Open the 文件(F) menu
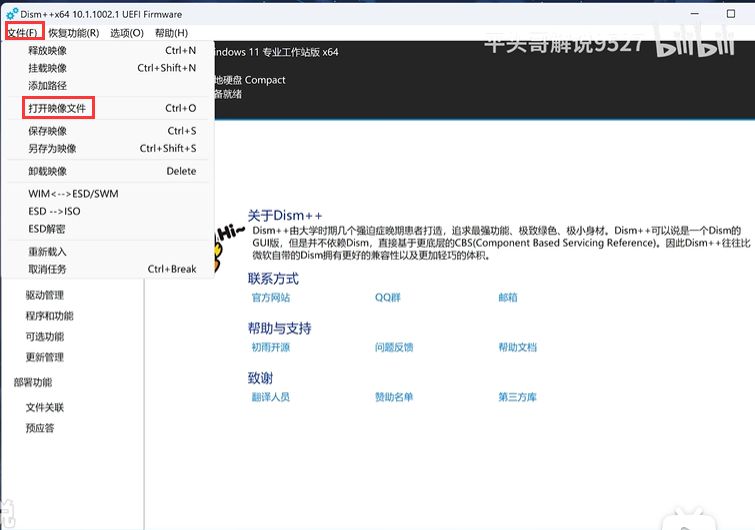The image size is (755, 530). 22,33
